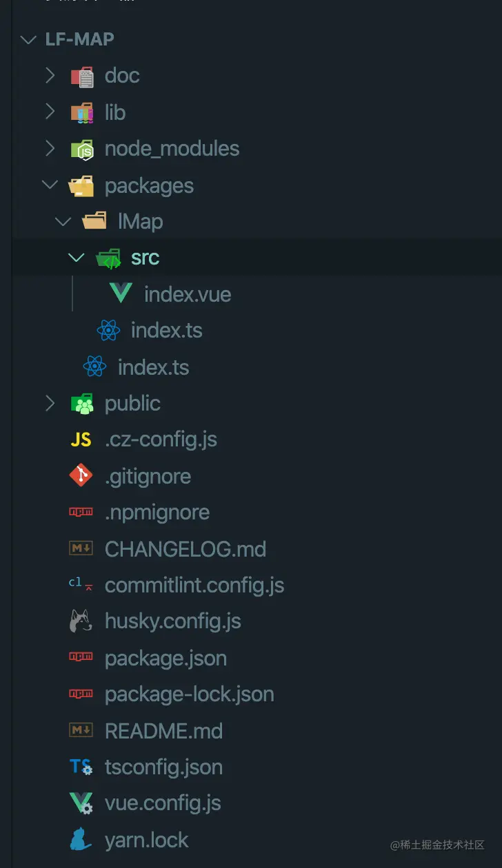
Task: Expand the public folder
Action: coord(50,403)
